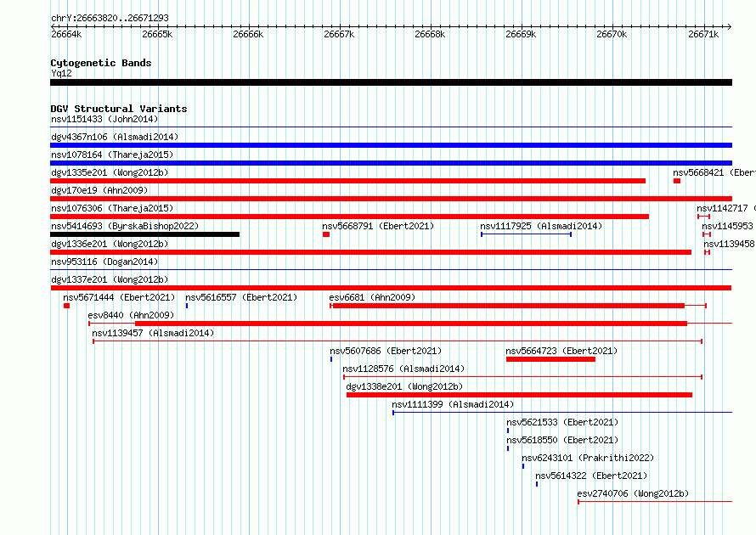756x535 pixels.
Task: Click the nsv1151433 (John2014) variant label
Action: pos(104,119)
